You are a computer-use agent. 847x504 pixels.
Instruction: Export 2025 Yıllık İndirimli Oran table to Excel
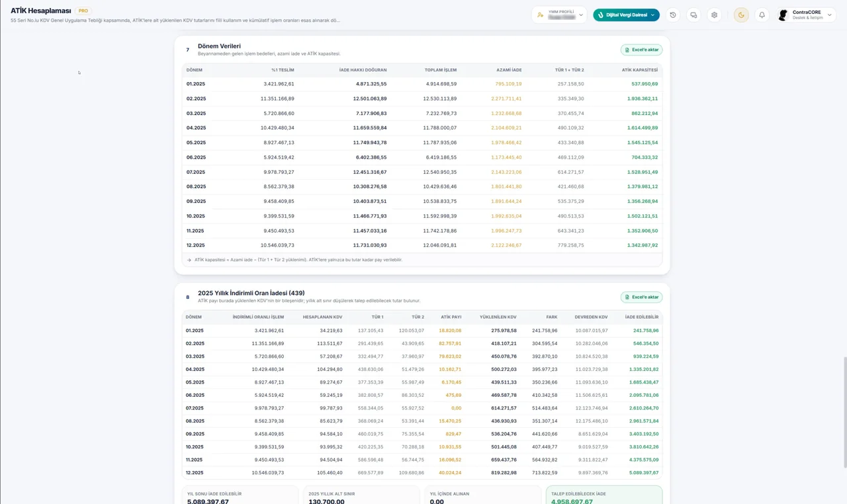[x=641, y=297]
